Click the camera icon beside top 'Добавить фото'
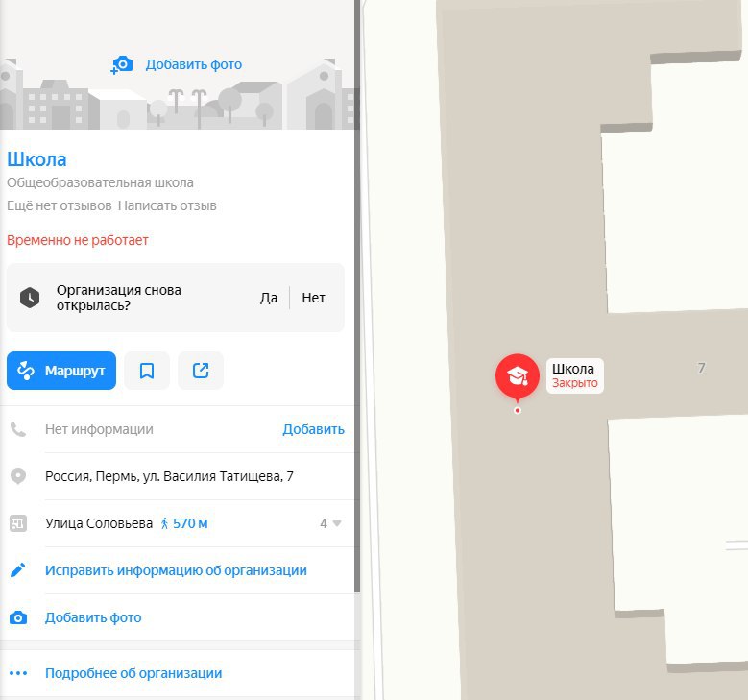This screenshot has width=748, height=700. pos(121,64)
